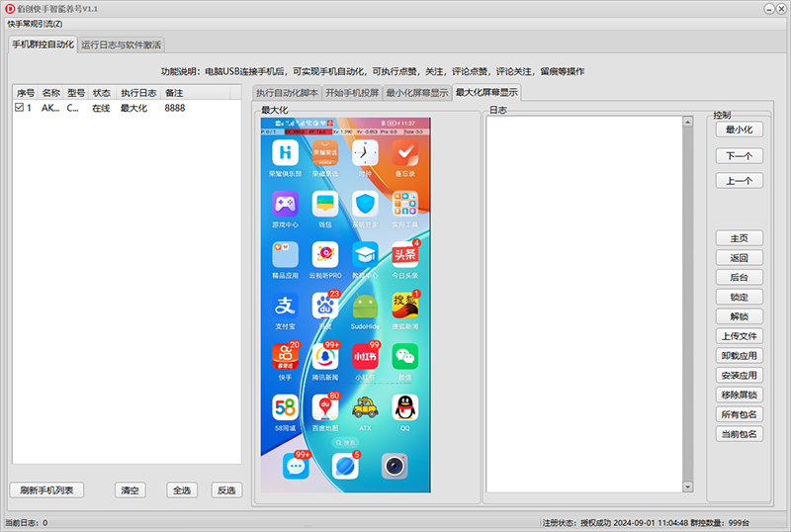Select the 最小化屏幕显示 tab
The width and height of the screenshot is (791, 532).
coord(417,93)
